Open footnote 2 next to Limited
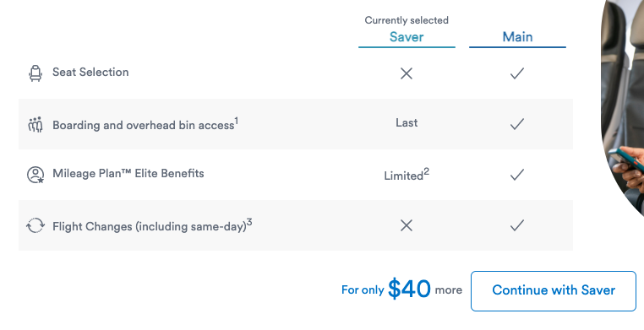The image size is (644, 330). (x=426, y=172)
